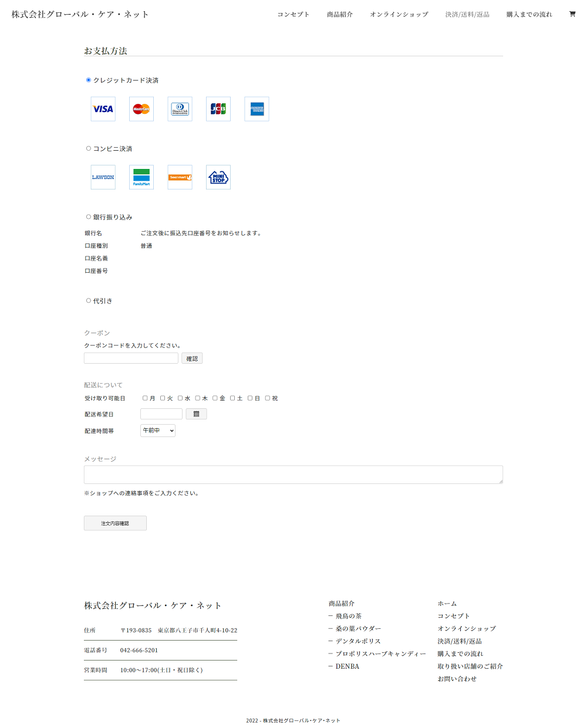Check the 月 delivery day box
This screenshot has height=728, width=587.
pos(145,398)
